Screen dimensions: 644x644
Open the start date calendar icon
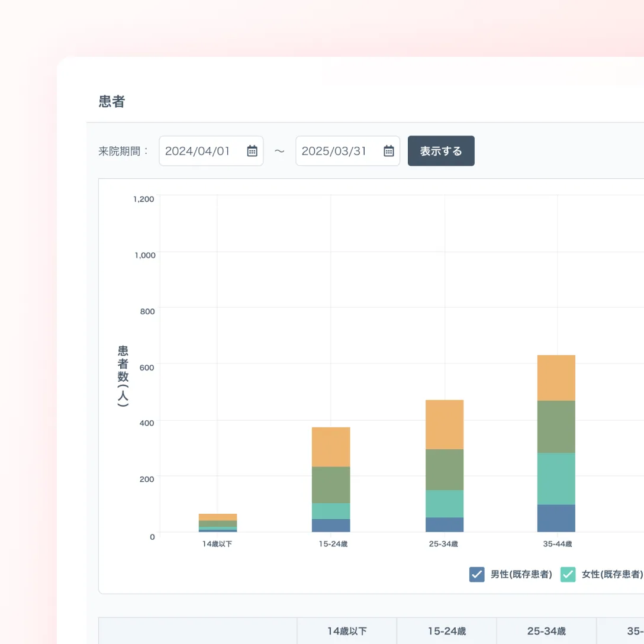tap(252, 151)
